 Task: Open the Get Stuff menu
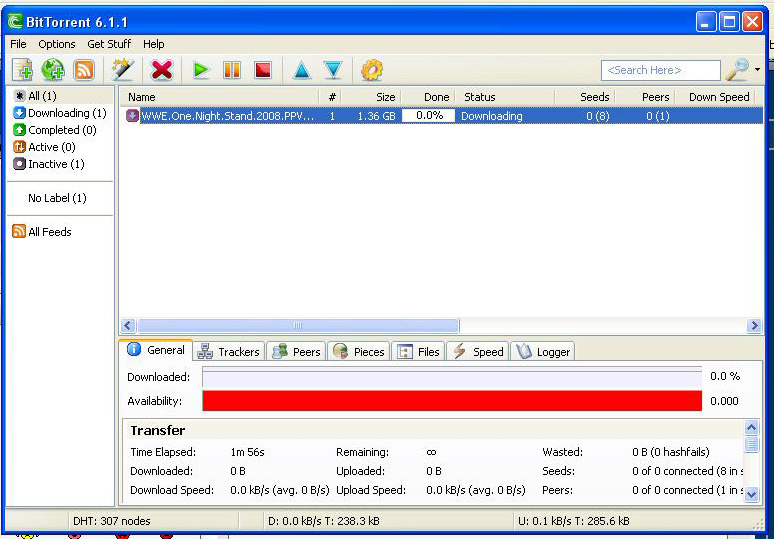click(109, 44)
